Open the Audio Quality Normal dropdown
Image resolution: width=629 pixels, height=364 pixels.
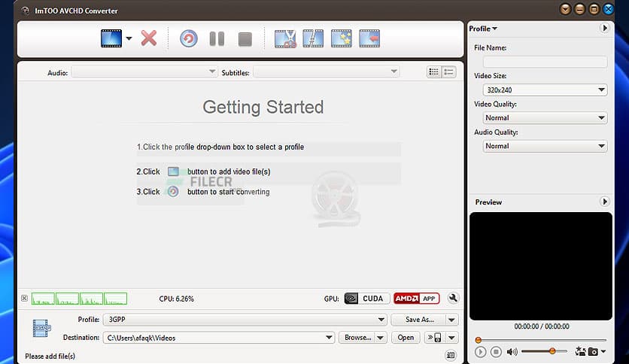(545, 146)
